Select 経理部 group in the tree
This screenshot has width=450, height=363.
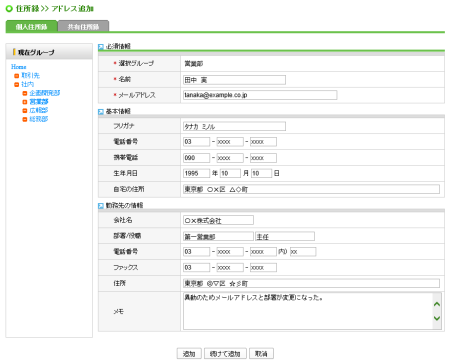pyautogui.click(x=39, y=119)
